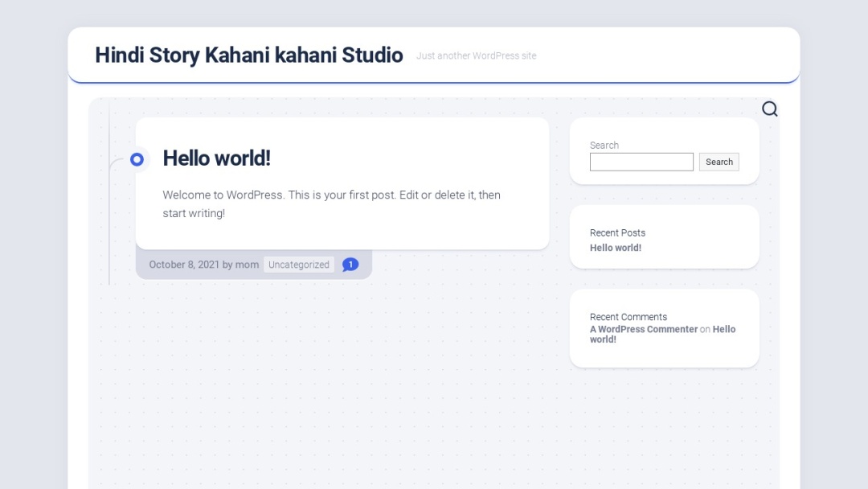Image resolution: width=868 pixels, height=489 pixels.
Task: Select the blue timeline dot next to Hello world!
Action: pyautogui.click(x=137, y=159)
